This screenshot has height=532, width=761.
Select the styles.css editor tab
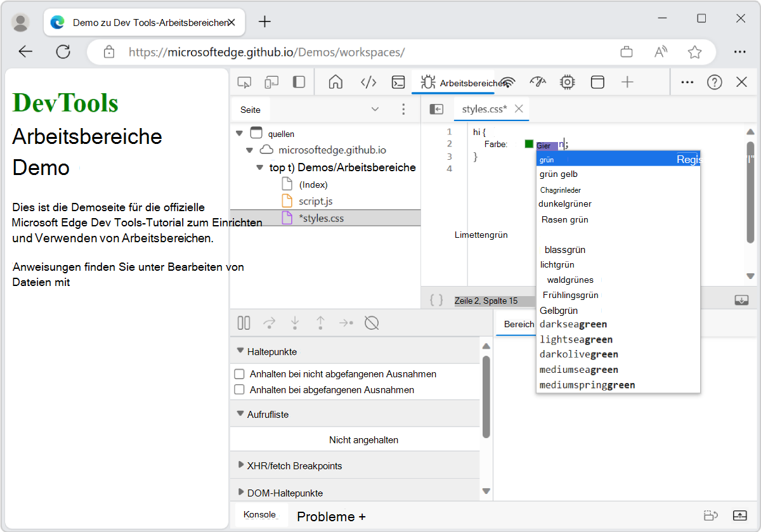(486, 108)
